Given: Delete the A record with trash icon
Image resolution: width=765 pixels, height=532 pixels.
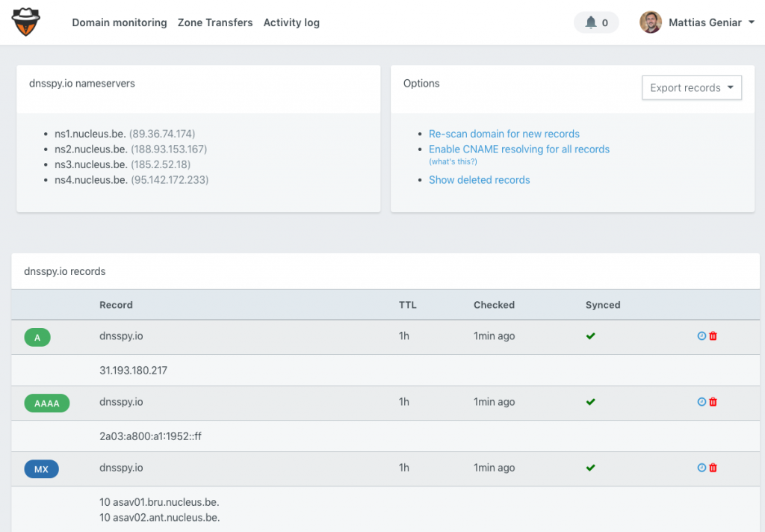Looking at the screenshot, I should pyautogui.click(x=713, y=335).
